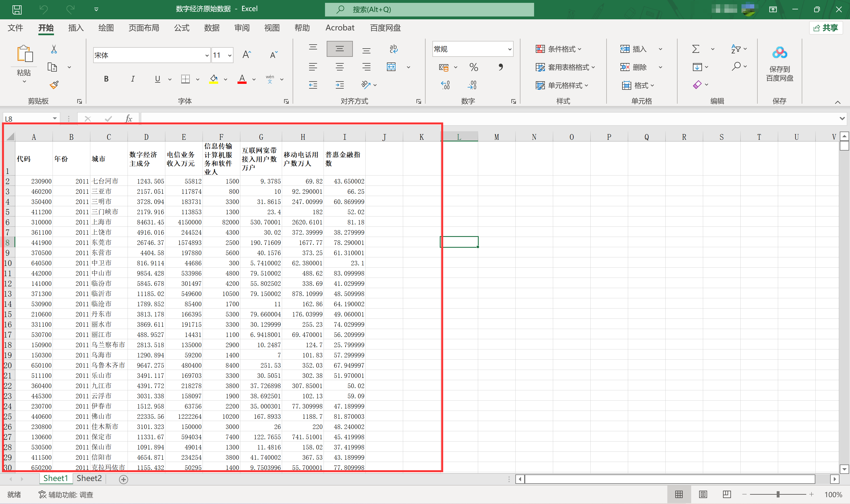This screenshot has height=504, width=850.
Task: Switch to Sheet2 worksheet tab
Action: pyautogui.click(x=89, y=478)
